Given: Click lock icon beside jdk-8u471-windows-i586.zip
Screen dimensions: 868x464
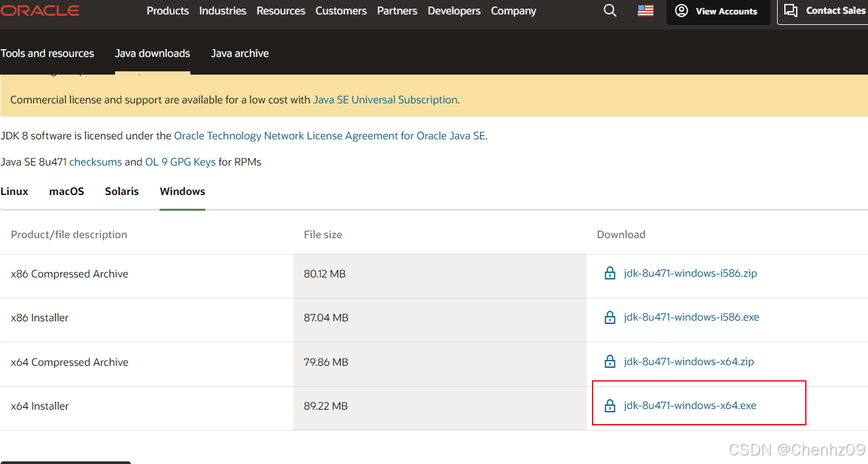Looking at the screenshot, I should [610, 274].
